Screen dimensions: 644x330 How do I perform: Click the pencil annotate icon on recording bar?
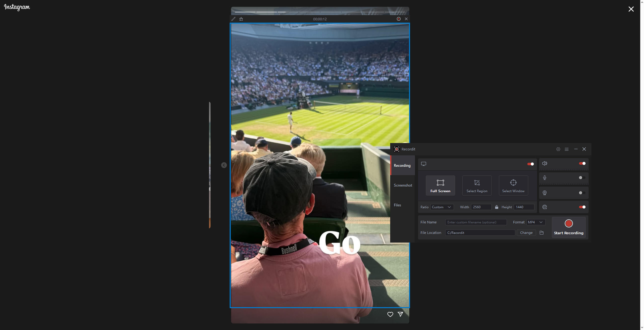[233, 19]
